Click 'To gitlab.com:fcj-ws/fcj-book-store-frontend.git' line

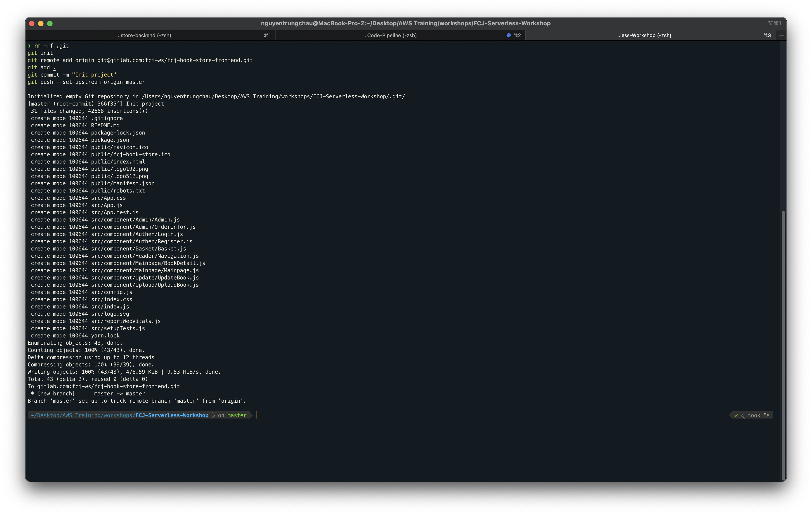pyautogui.click(x=104, y=386)
